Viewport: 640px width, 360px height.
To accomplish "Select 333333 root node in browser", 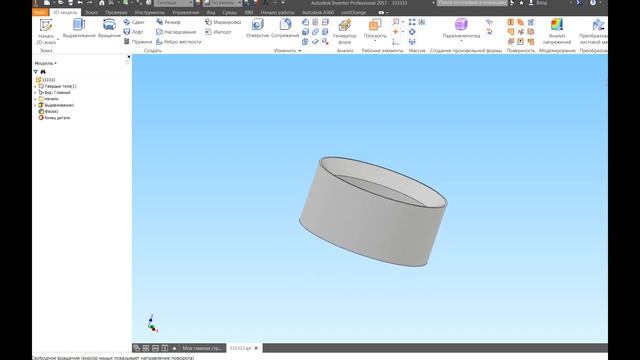I will coord(45,80).
